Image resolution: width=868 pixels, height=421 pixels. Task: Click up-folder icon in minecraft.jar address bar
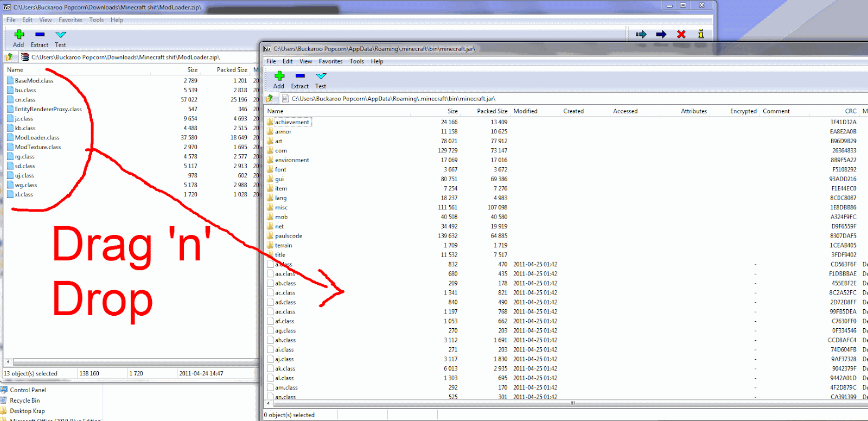coord(270,98)
